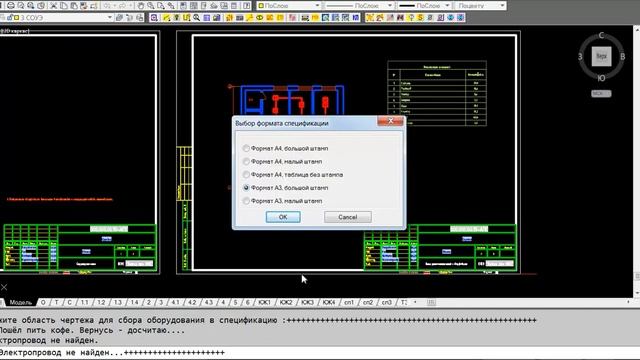Open the МСК coordinate system dropdown
Viewport: 640px width, 360px height.
pyautogui.click(x=601, y=93)
